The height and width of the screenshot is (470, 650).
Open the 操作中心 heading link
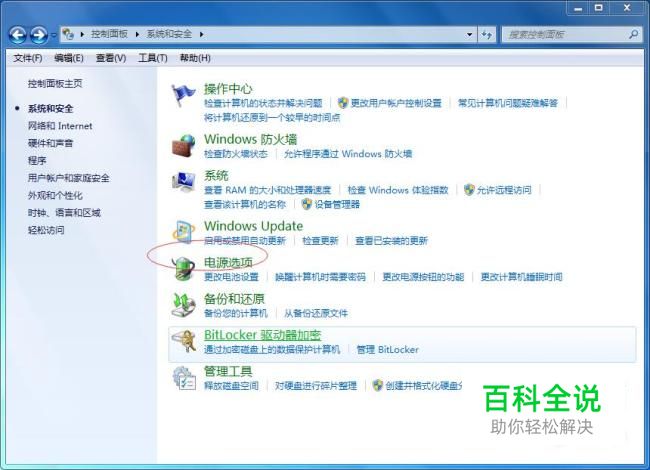pos(228,89)
